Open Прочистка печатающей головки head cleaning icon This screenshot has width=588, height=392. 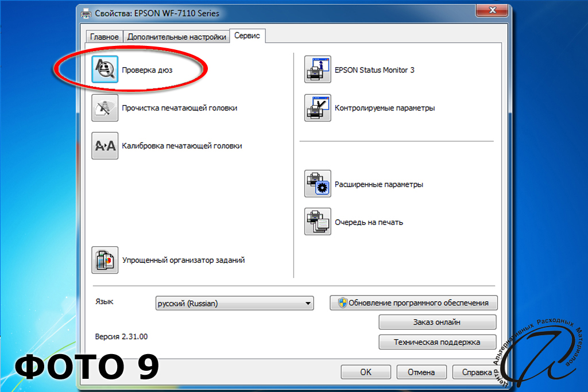[x=105, y=108]
